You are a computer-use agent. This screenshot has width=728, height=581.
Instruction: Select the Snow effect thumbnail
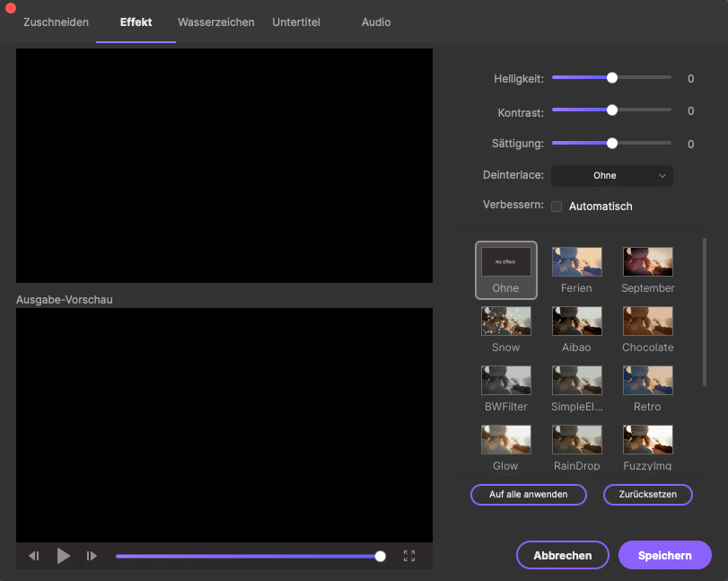click(x=505, y=321)
